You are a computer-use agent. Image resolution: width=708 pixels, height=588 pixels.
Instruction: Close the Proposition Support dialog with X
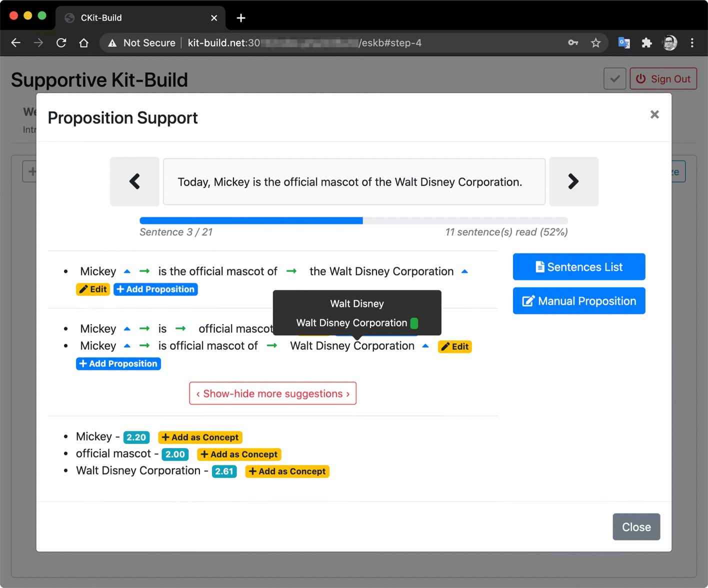(x=654, y=114)
